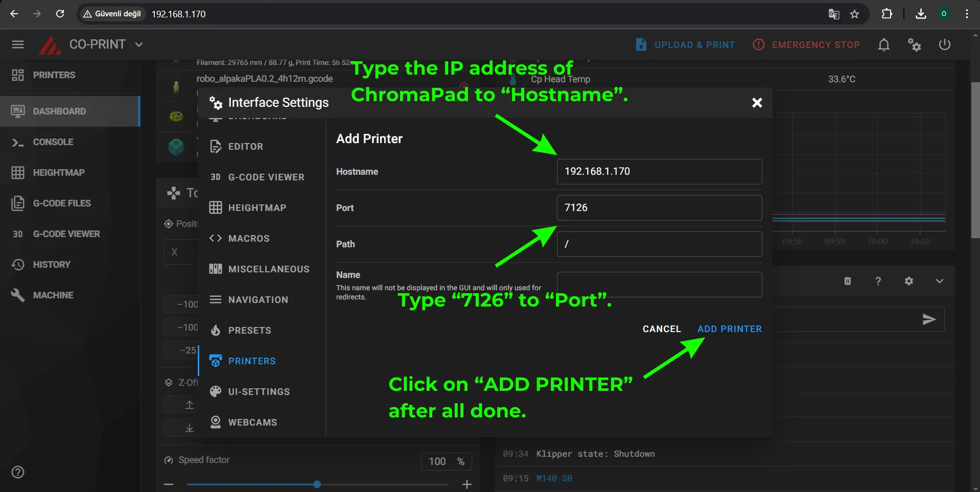Click the Add Printer button

[x=729, y=329]
